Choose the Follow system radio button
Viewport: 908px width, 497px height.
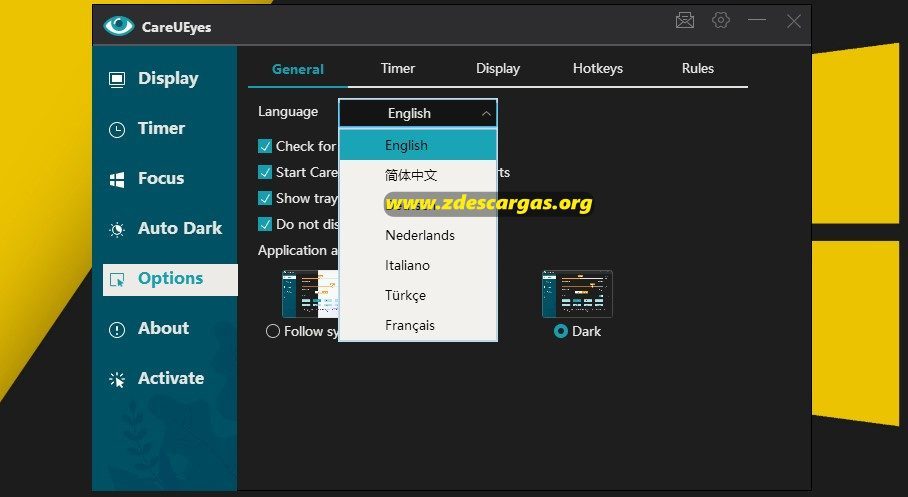coord(273,331)
